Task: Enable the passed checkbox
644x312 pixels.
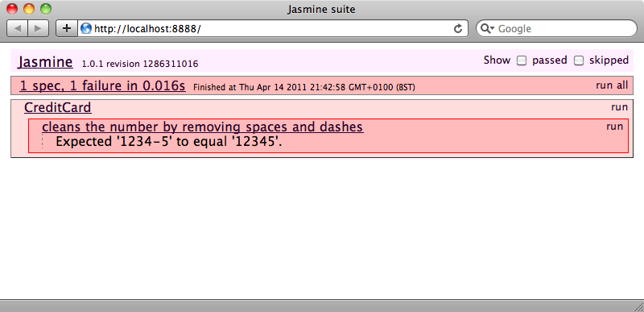Action: click(x=521, y=60)
